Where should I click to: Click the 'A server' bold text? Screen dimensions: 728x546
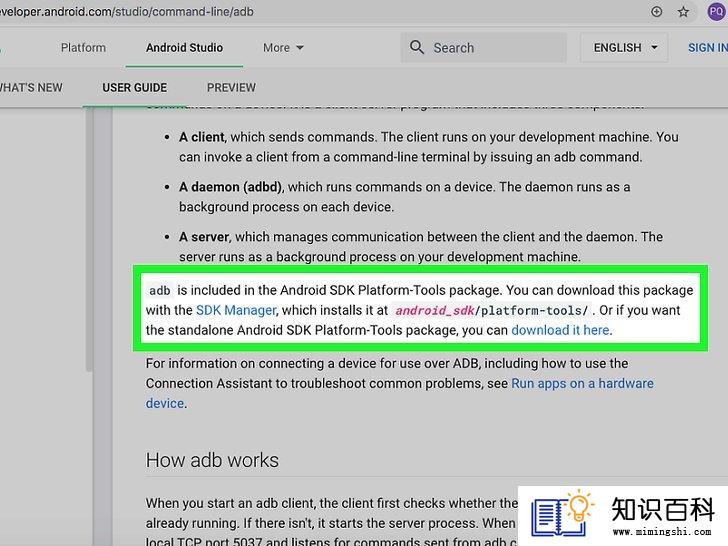(x=204, y=237)
